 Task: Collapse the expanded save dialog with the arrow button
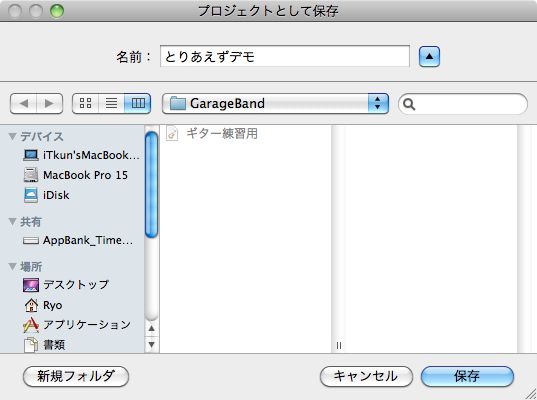click(x=429, y=57)
